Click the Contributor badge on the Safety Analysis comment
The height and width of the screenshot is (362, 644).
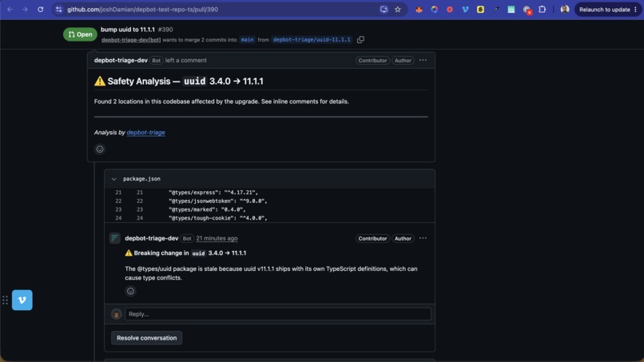pos(372,61)
